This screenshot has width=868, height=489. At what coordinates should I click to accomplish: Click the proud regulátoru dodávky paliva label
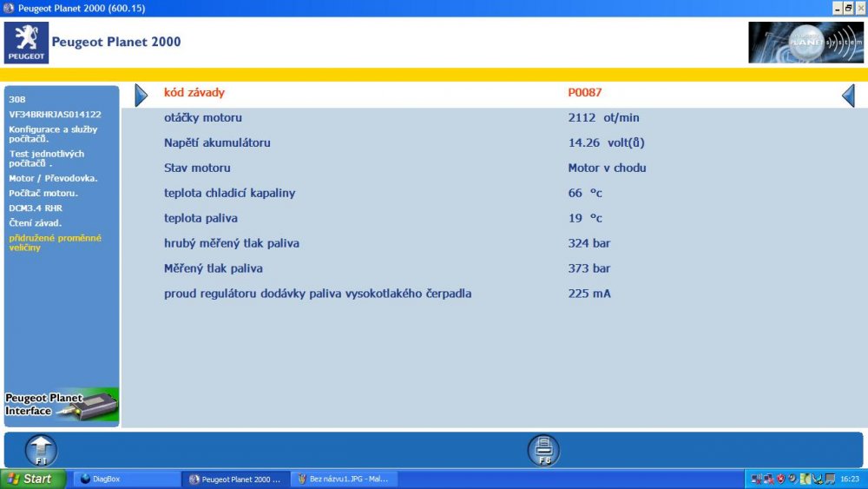pos(318,294)
